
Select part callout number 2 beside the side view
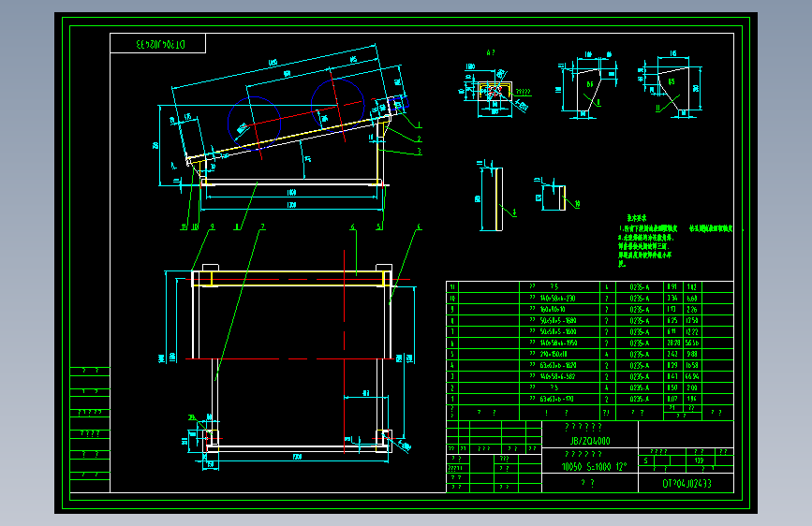pos(420,139)
